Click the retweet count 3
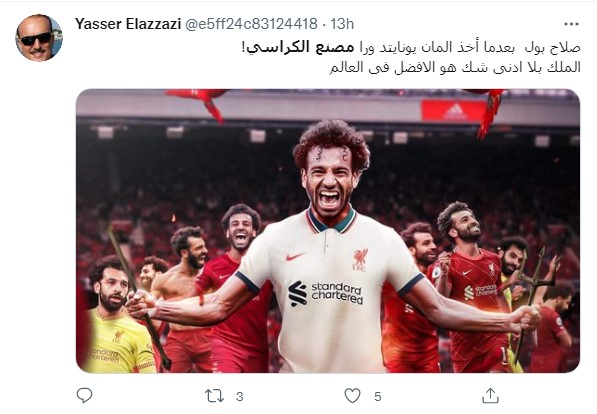The height and width of the screenshot is (414, 597). click(239, 396)
